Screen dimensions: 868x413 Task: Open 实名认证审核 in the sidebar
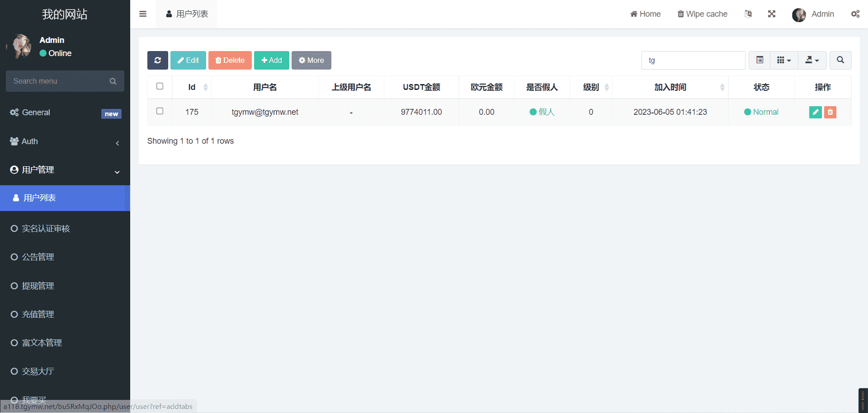click(46, 229)
